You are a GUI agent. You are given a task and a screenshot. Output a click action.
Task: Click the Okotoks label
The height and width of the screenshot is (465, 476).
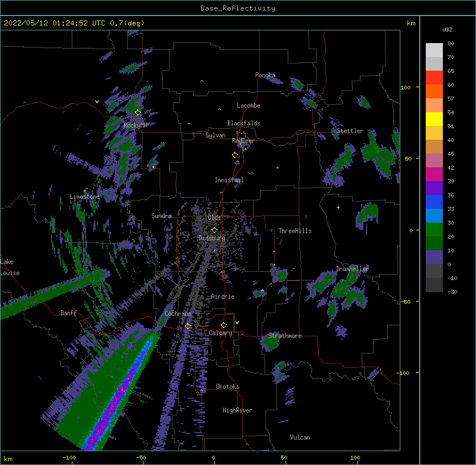tap(228, 387)
